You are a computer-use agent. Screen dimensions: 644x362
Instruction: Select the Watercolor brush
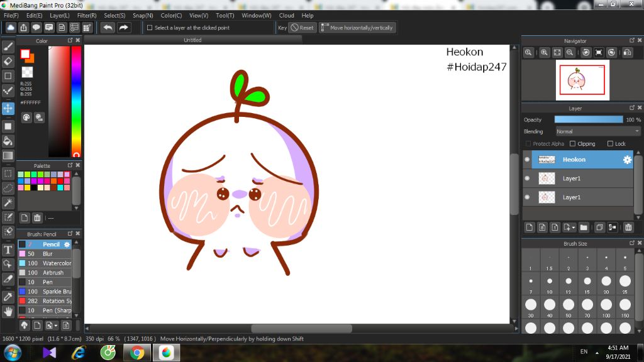click(x=45, y=263)
